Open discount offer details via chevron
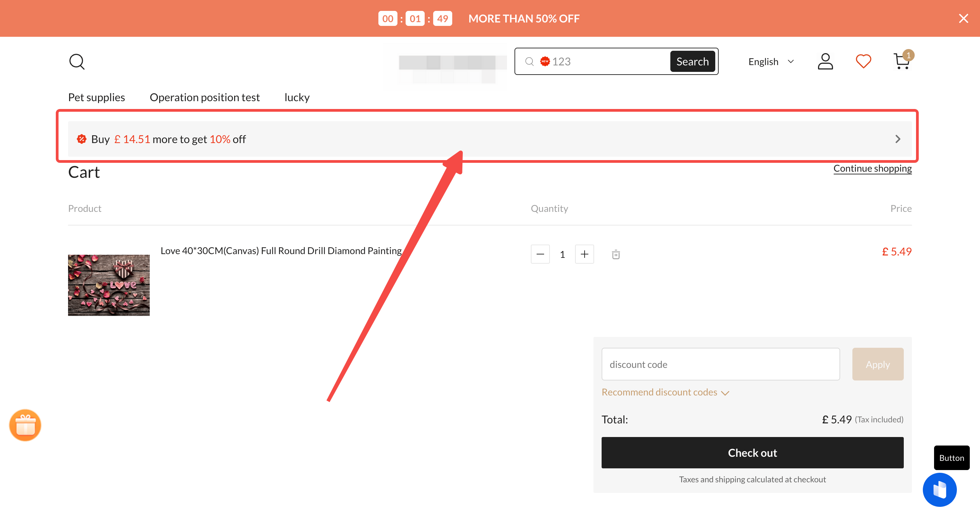 [898, 139]
